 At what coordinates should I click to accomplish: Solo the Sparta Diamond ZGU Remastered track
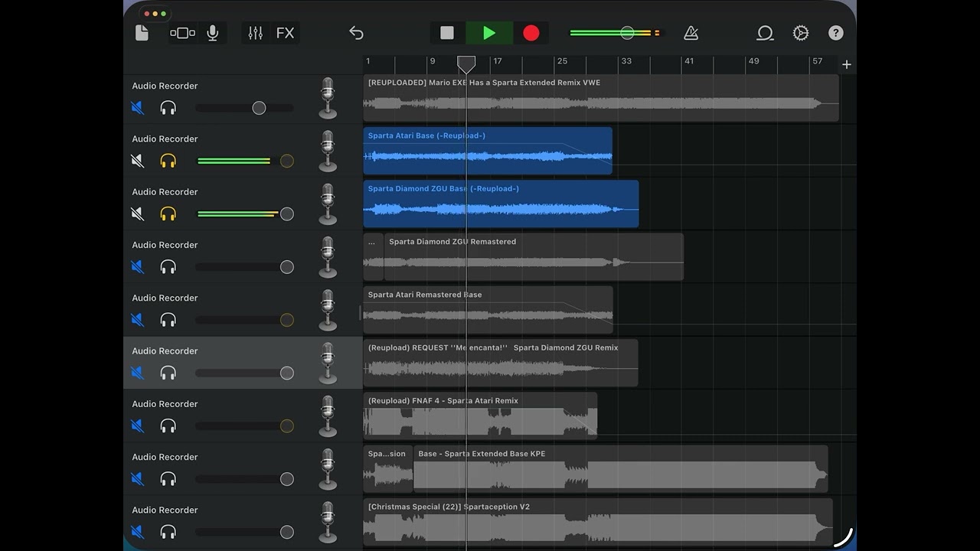[168, 267]
